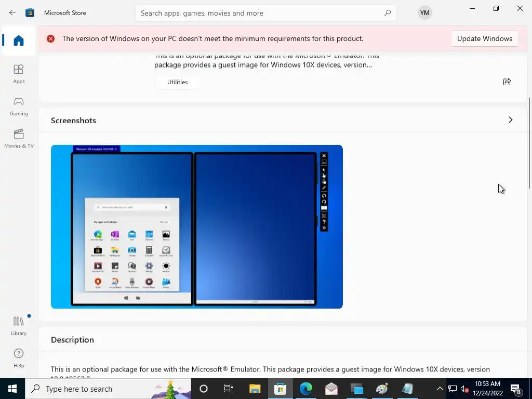Open the Help section
The image size is (532, 399).
pyautogui.click(x=19, y=358)
